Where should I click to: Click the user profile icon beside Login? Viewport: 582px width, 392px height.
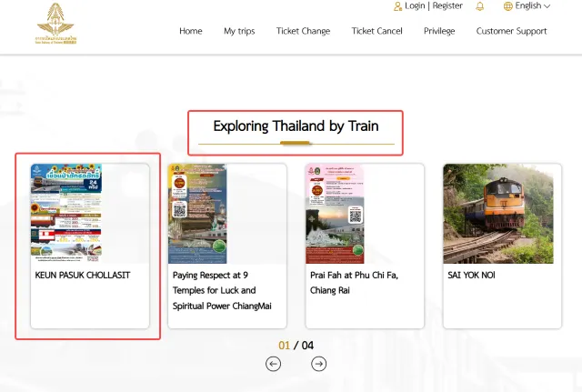(x=398, y=6)
